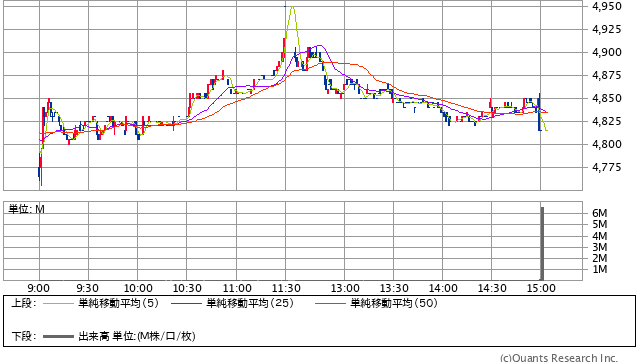The width and height of the screenshot is (638, 362).
Task: Click the 4,875 price axis label
Action: coord(607,75)
